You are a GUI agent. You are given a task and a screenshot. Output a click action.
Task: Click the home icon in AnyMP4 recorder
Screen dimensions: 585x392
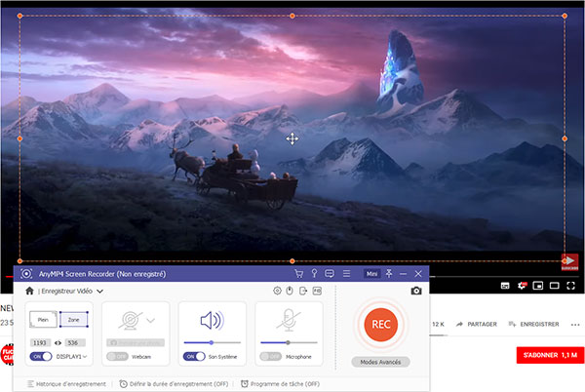point(29,291)
